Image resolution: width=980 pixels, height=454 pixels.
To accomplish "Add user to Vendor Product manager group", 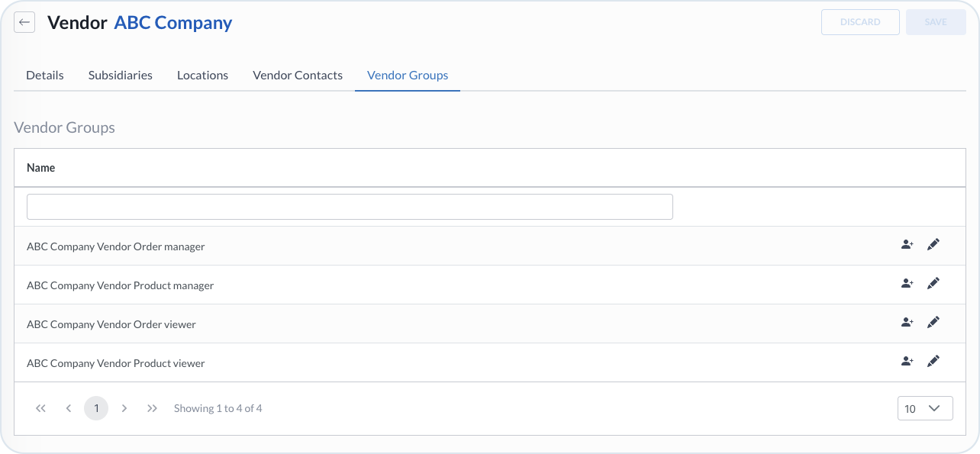I will (907, 284).
